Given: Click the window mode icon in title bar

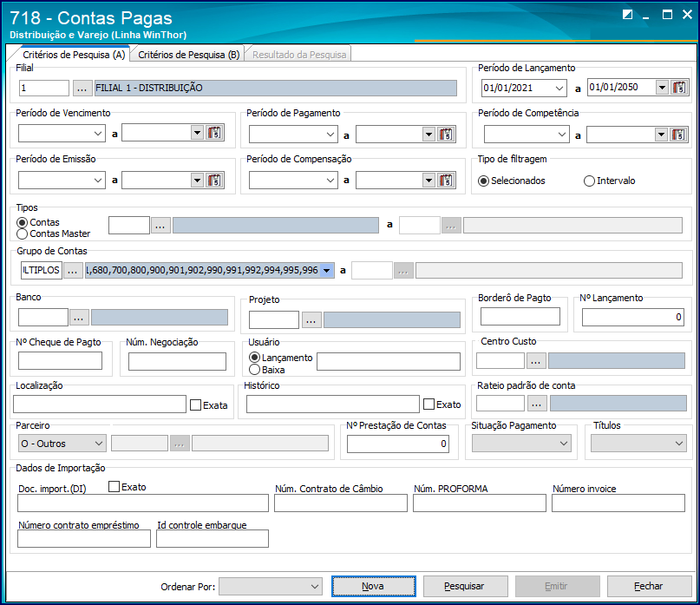Looking at the screenshot, I should [627, 15].
